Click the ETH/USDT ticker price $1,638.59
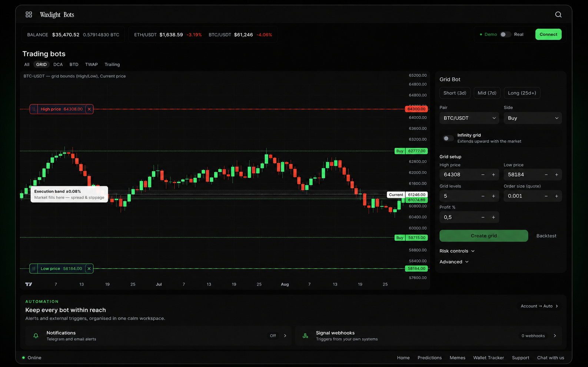This screenshot has height=367, width=588. 171,35
